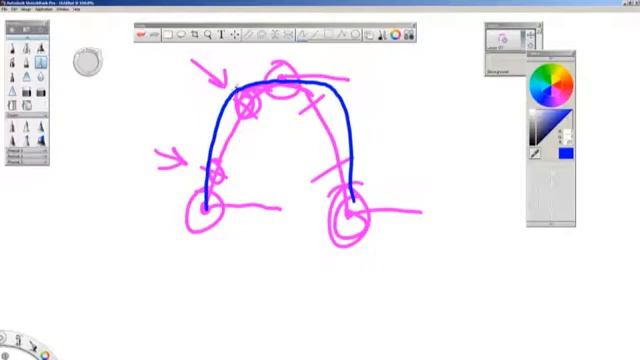Open the Layers editor from toolbar
The width and height of the screenshot is (640, 360).
[369, 35]
